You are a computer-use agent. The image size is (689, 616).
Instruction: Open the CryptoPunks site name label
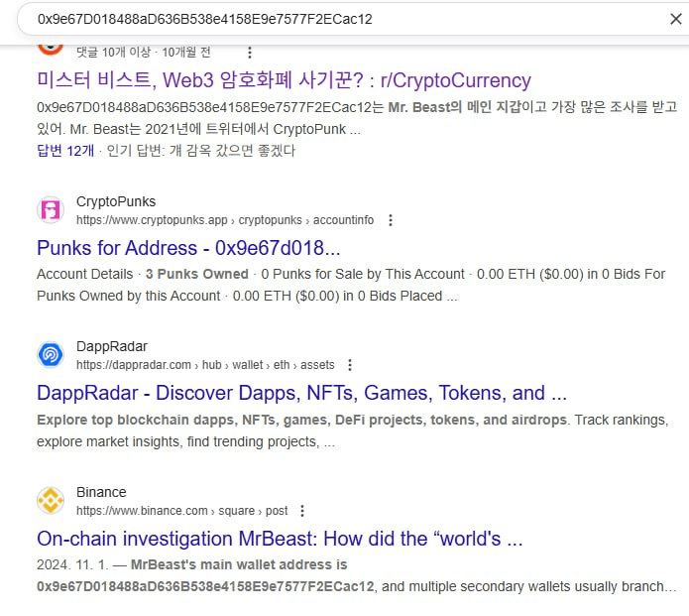tap(116, 201)
